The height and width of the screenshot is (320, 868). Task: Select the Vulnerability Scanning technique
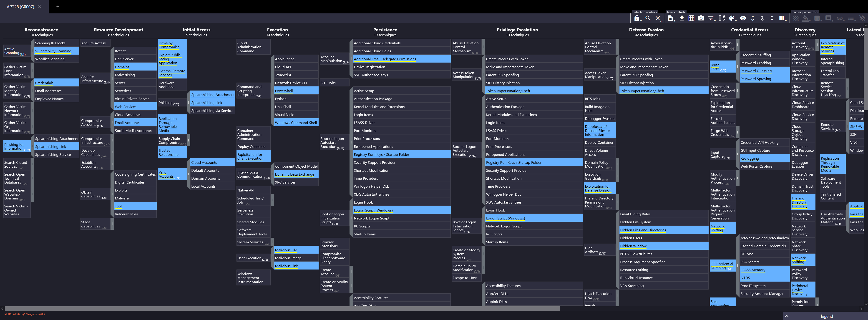click(57, 51)
